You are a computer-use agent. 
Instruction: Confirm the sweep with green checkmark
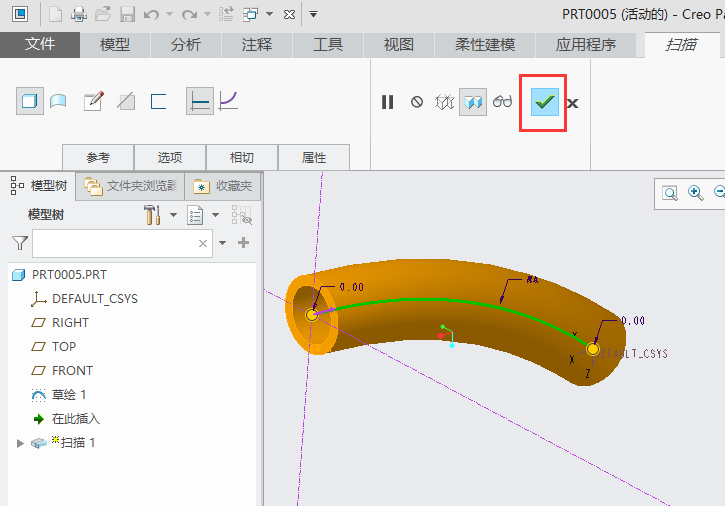(x=545, y=102)
